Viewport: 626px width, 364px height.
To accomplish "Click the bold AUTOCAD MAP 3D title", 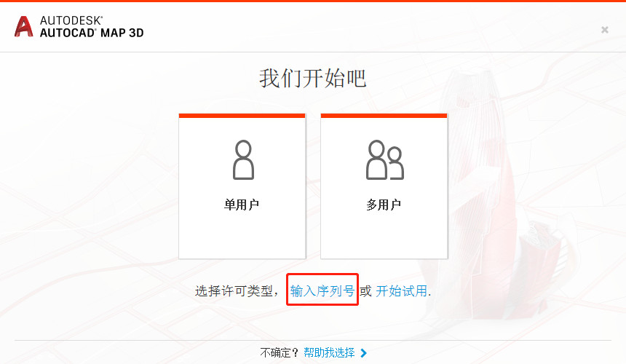I will (92, 33).
